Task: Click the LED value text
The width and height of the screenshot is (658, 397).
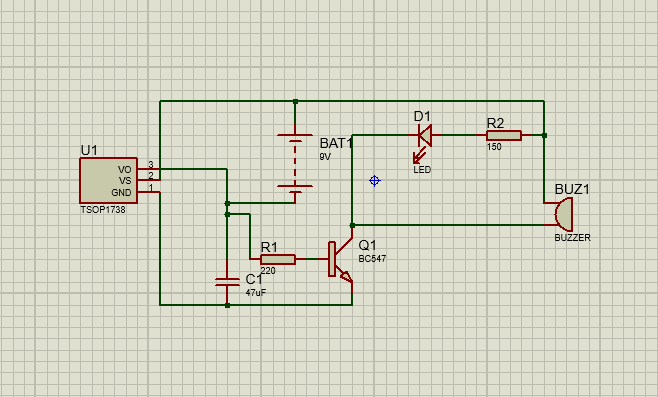Action: (x=422, y=170)
